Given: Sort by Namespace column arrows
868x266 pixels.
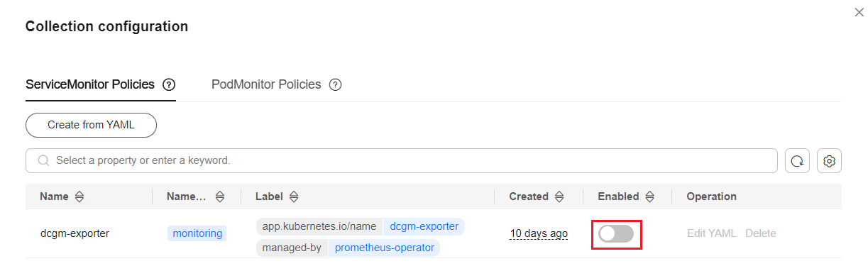Looking at the screenshot, I should [x=220, y=197].
